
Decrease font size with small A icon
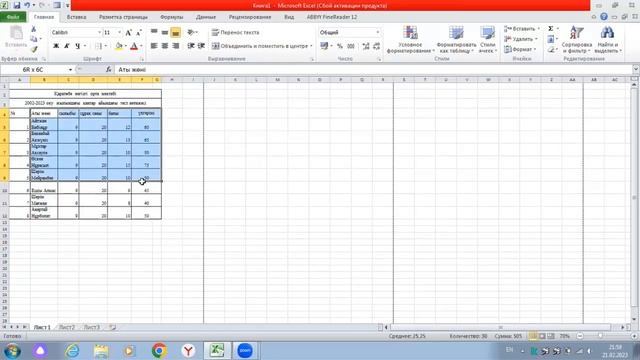pyautogui.click(x=139, y=32)
